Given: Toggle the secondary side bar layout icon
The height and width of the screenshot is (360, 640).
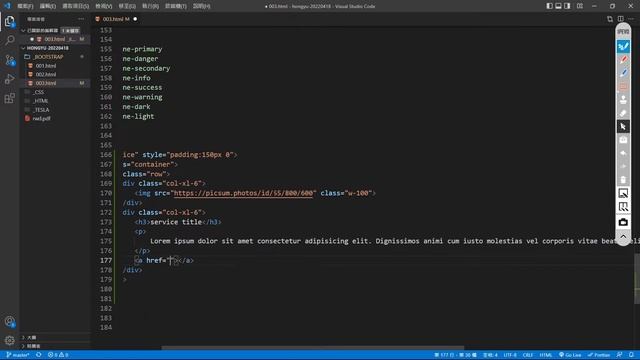Looking at the screenshot, I should pos(567,6).
